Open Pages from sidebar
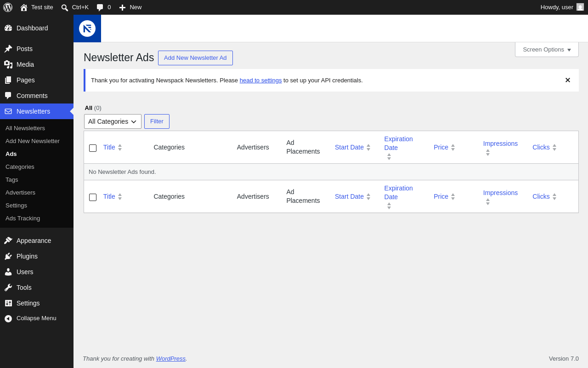The width and height of the screenshot is (588, 368). point(37,80)
